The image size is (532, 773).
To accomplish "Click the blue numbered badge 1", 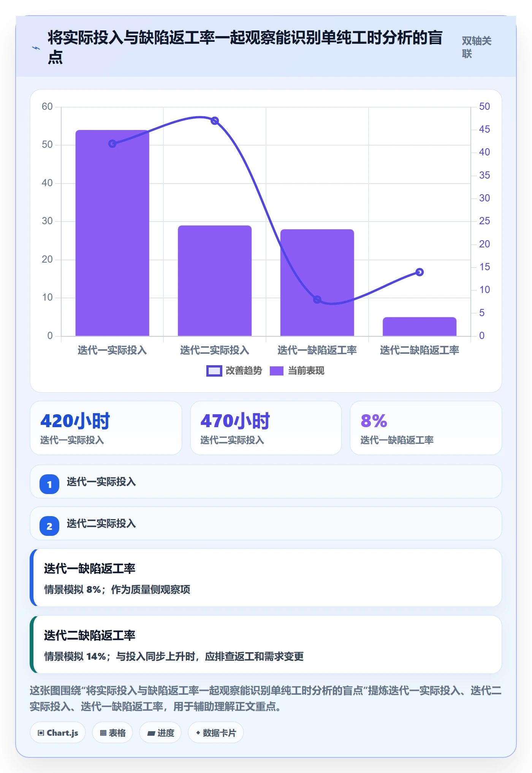I will 49,484.
